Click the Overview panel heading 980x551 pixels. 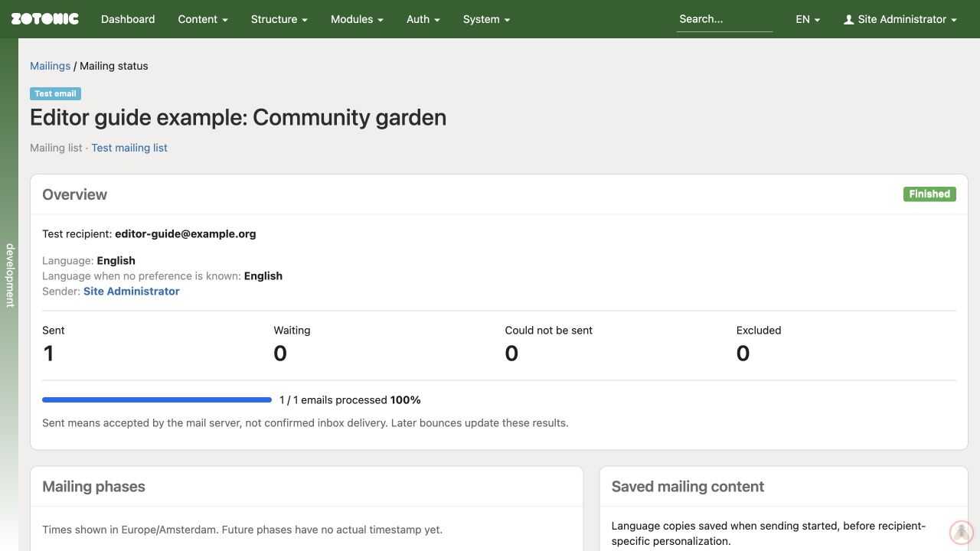coord(74,194)
